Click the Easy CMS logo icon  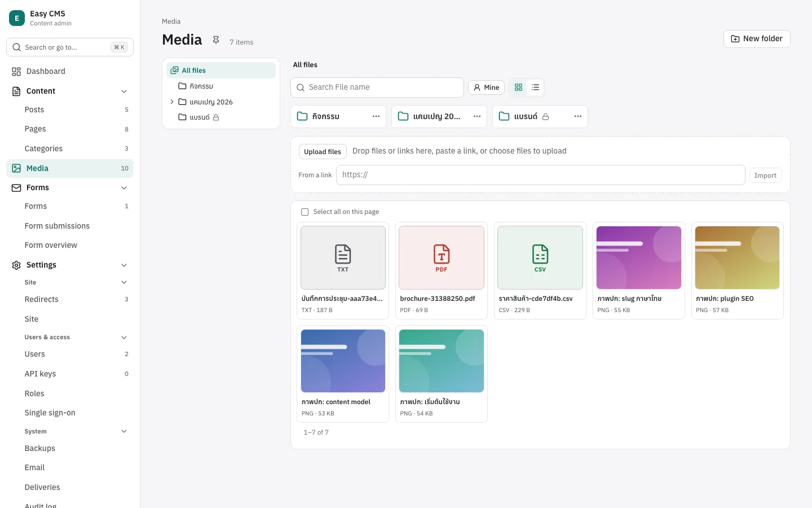17,18
